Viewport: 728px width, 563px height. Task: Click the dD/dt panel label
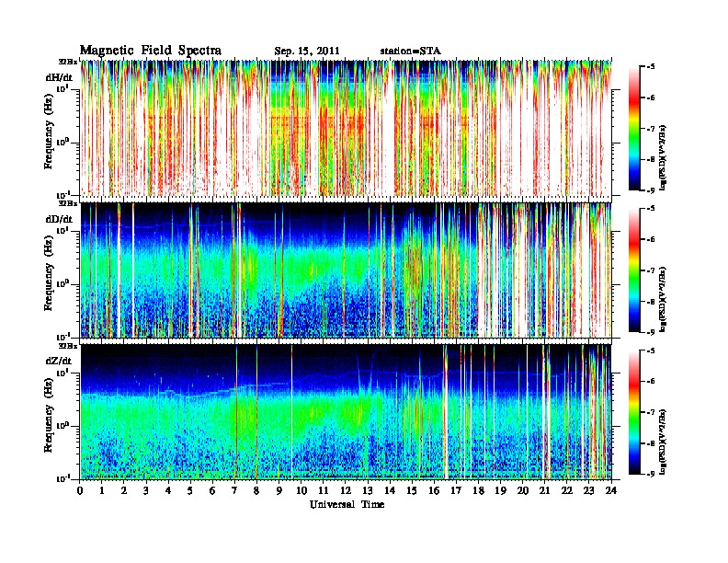(59, 219)
